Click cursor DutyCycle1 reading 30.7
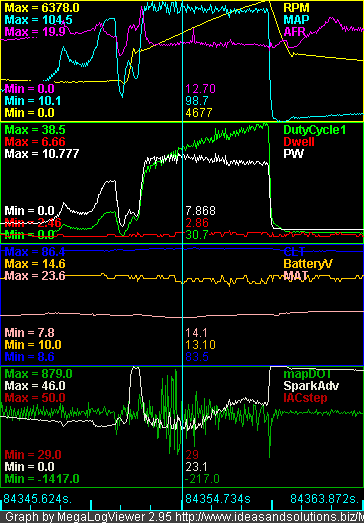Image resolution: width=364 pixels, height=523 pixels. [197, 235]
